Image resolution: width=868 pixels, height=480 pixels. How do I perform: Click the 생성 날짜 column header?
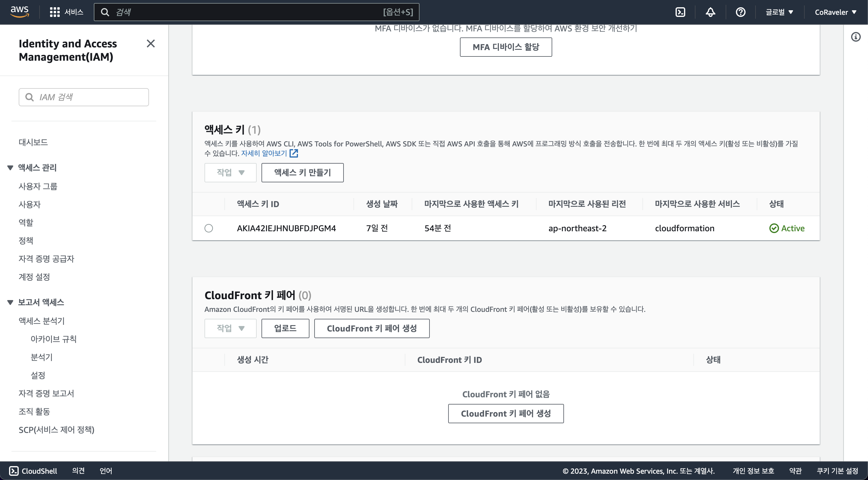click(x=382, y=204)
